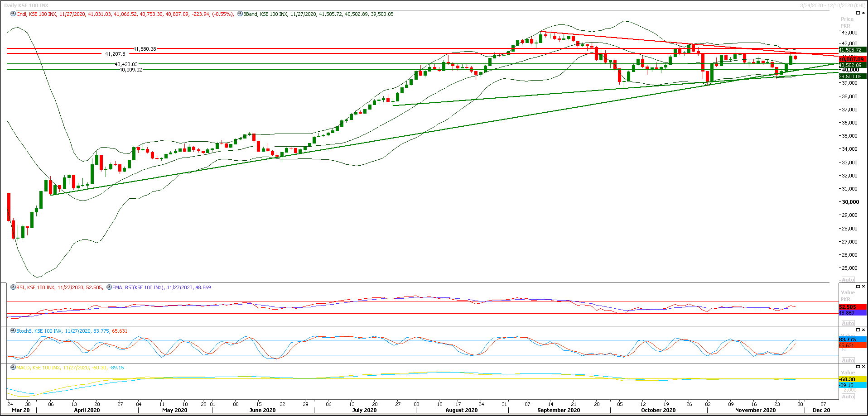Maximize the MACD indicator pane
Image resolution: width=868 pixels, height=416 pixels.
[858, 367]
